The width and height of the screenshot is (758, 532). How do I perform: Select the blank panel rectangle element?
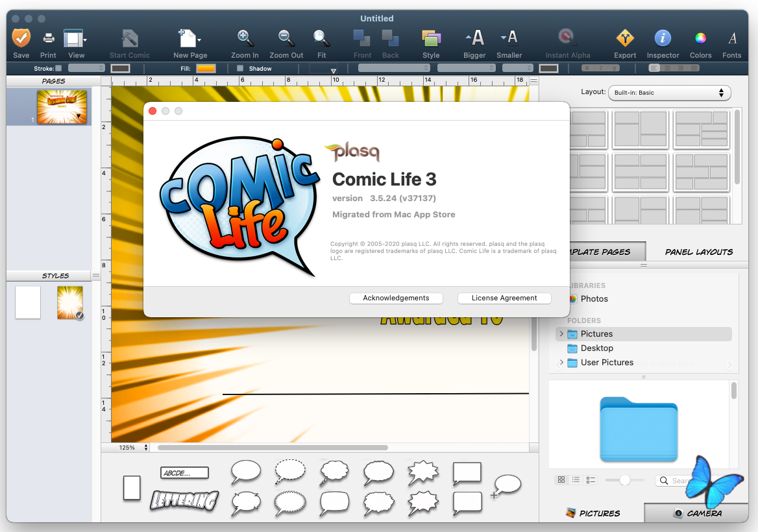coord(132,487)
